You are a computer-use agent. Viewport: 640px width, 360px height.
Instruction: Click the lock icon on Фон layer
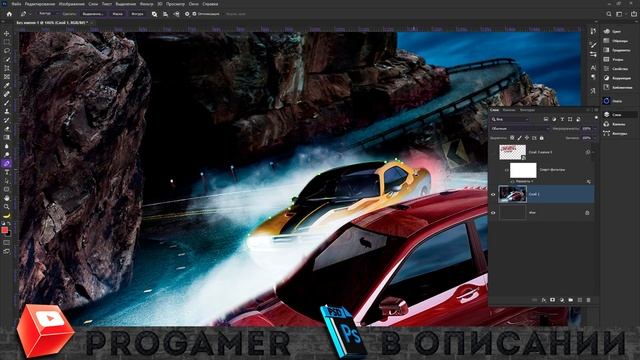point(587,213)
